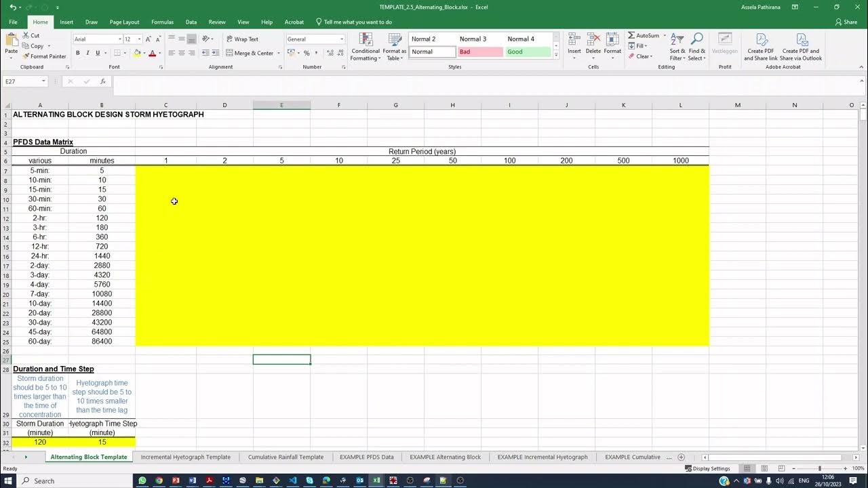
Task: Open WhatsApp from the Windows taskbar
Action: (x=142, y=481)
